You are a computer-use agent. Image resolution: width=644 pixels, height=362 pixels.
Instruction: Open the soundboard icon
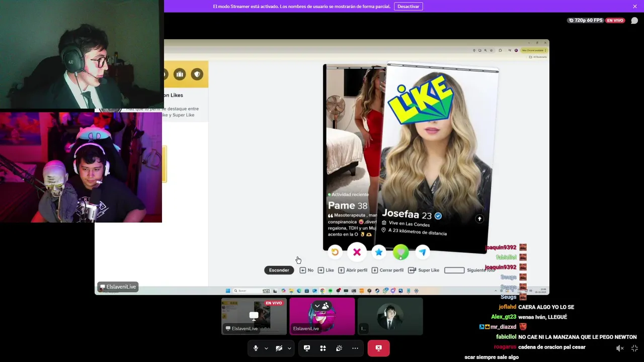click(x=339, y=348)
